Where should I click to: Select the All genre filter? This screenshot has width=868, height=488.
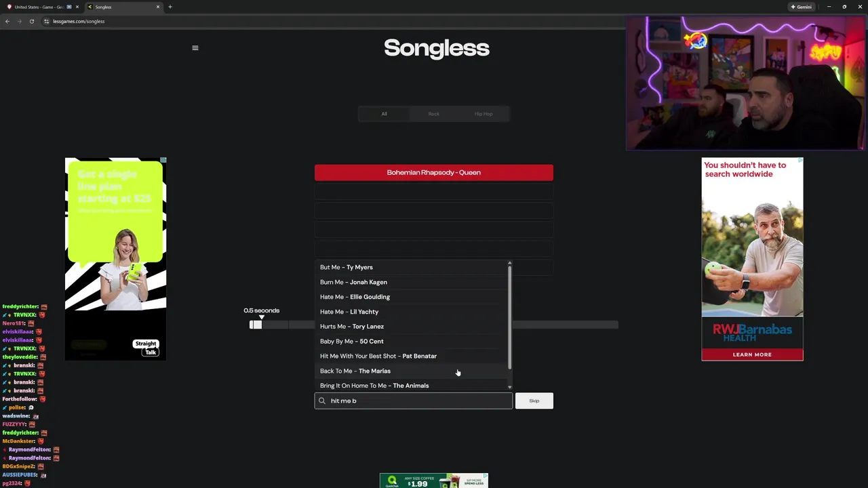click(x=384, y=114)
